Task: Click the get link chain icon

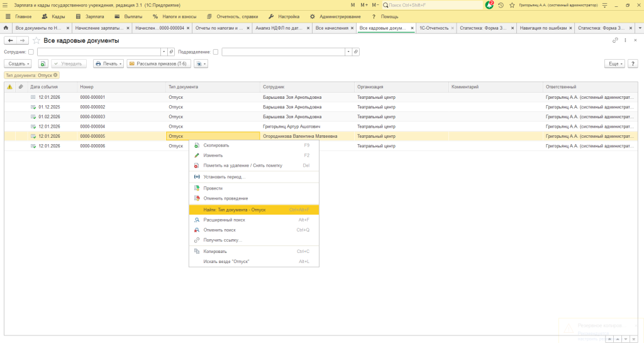Action: pyautogui.click(x=614, y=40)
